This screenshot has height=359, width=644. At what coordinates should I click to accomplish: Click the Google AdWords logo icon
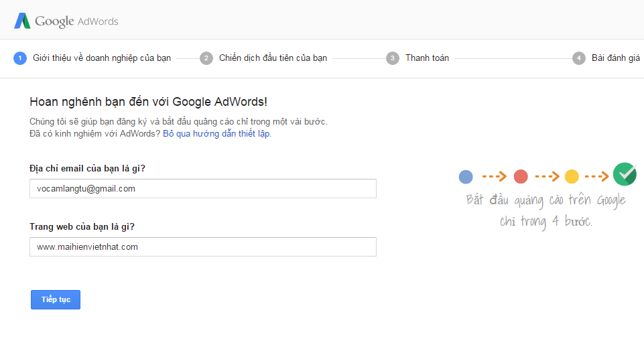tap(22, 21)
